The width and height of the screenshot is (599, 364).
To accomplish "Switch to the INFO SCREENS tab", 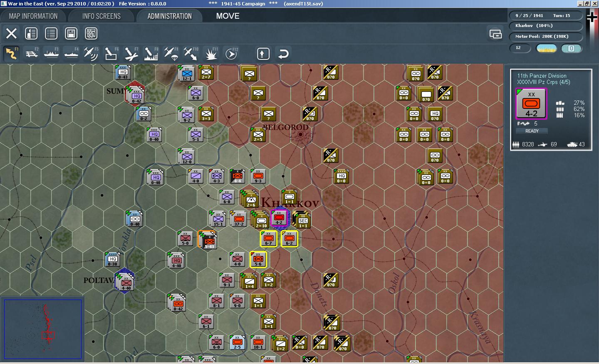I will pyautogui.click(x=101, y=16).
